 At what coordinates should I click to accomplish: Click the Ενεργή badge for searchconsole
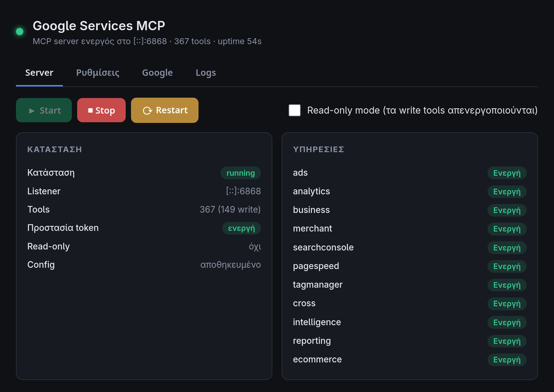[x=507, y=248]
